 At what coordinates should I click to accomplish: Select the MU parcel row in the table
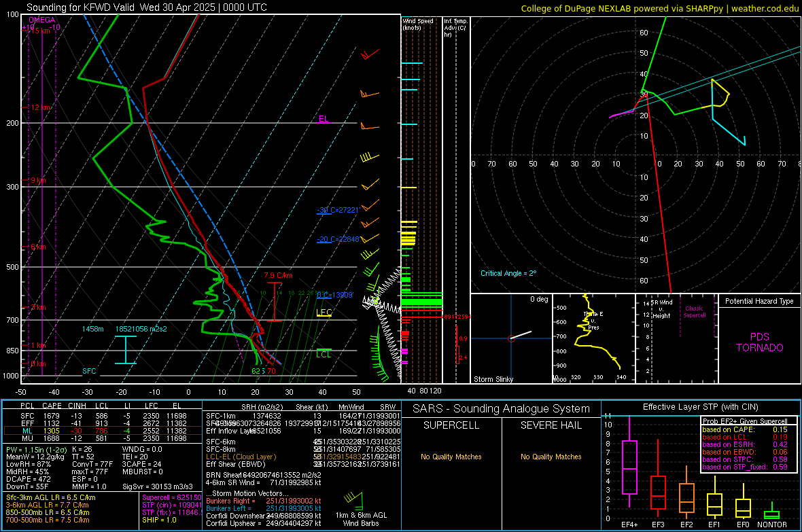click(103, 438)
